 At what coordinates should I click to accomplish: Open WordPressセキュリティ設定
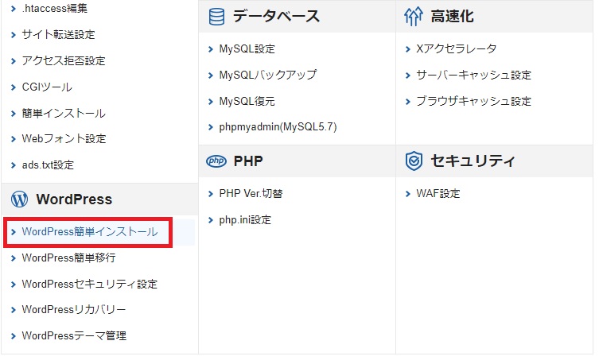coord(90,284)
